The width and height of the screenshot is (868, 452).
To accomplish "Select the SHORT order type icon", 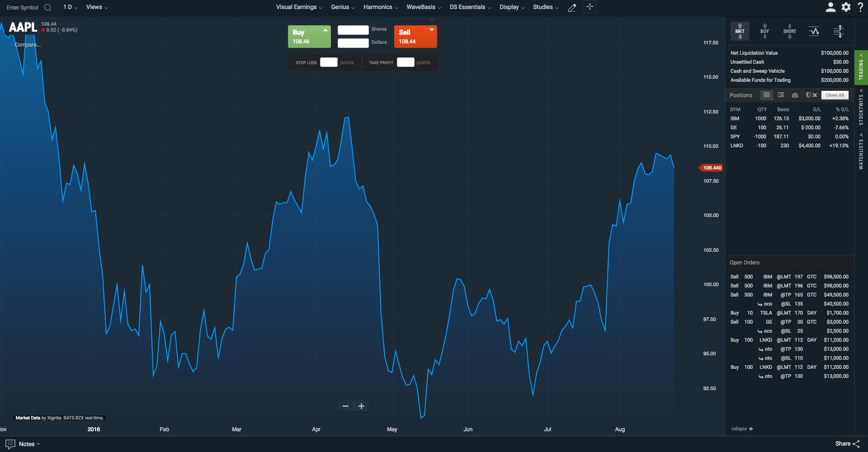I will point(790,31).
